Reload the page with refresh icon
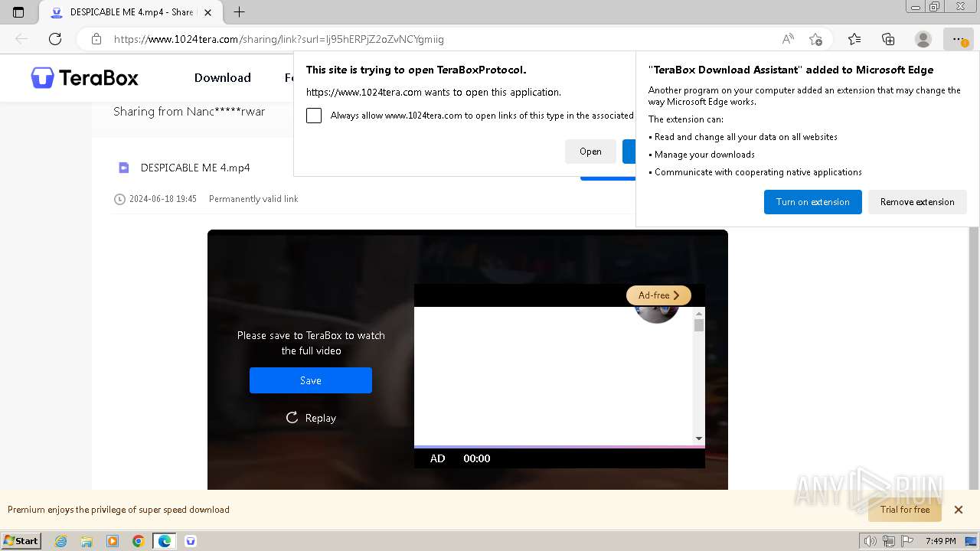 55,39
